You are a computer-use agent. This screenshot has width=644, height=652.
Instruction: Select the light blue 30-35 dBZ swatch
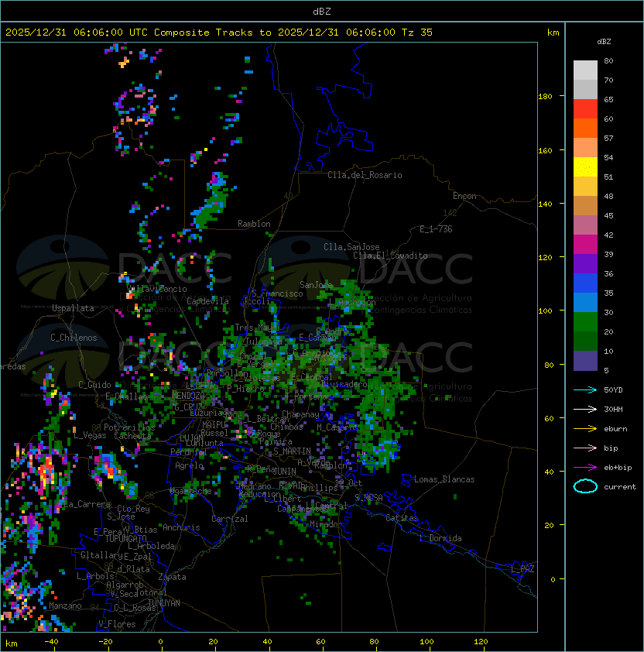pos(585,302)
